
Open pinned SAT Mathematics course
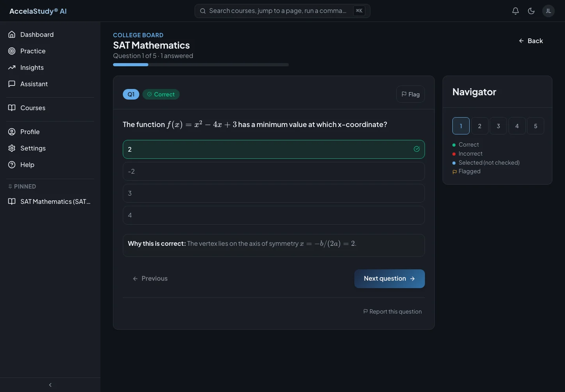(x=50, y=201)
